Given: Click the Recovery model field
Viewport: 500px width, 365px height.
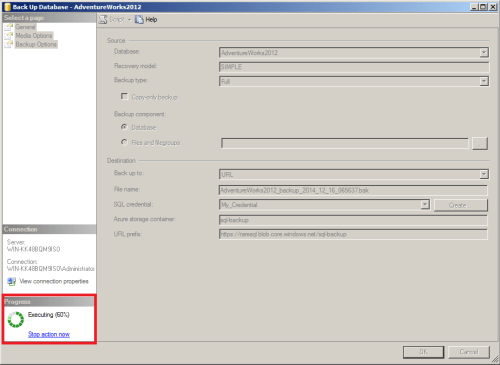Looking at the screenshot, I should [354, 67].
